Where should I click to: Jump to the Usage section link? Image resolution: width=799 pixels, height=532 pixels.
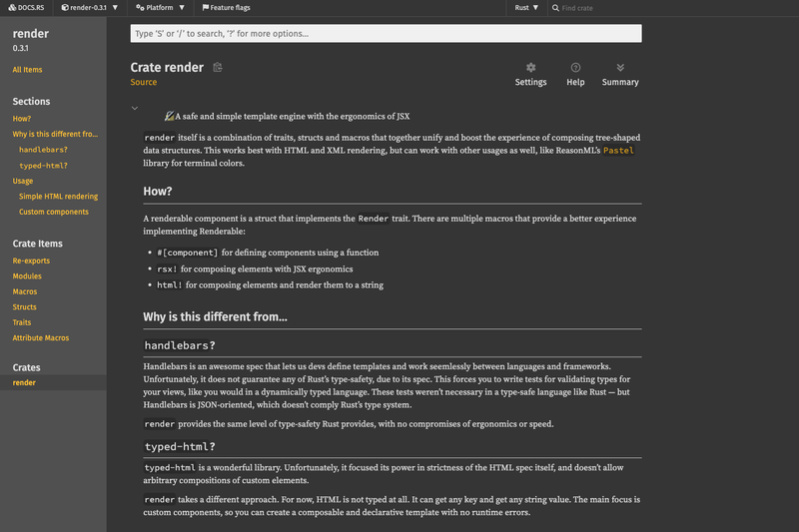click(x=23, y=181)
